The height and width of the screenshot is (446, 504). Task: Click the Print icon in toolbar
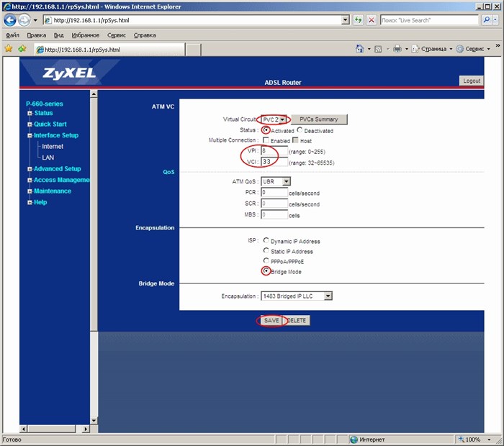pyautogui.click(x=397, y=49)
